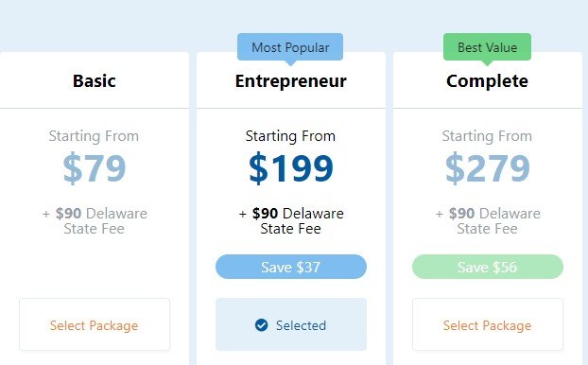Click the Best Value green badge
588x365 pixels.
point(487,47)
